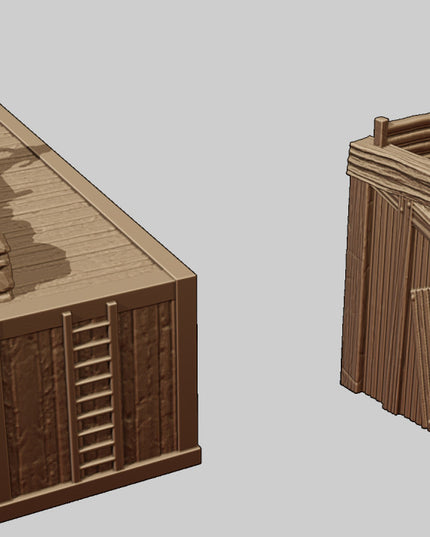The height and width of the screenshot is (537, 430).
Task: Select the ladder's left side rail
Action: (x=71, y=397)
